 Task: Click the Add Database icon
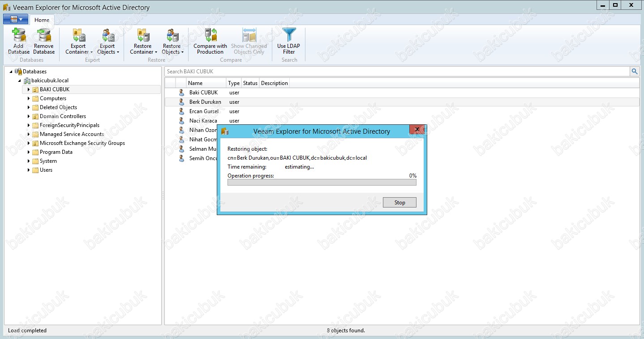point(18,36)
